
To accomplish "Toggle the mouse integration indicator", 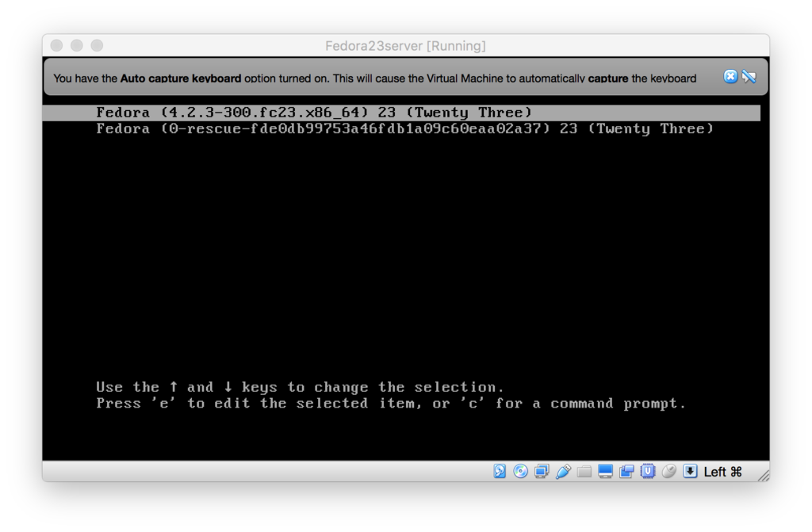I will pos(669,471).
